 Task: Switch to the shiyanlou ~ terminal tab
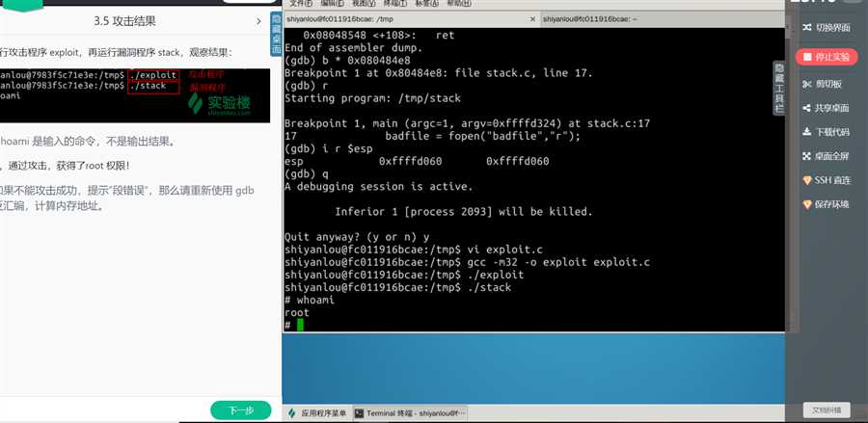tap(662, 19)
